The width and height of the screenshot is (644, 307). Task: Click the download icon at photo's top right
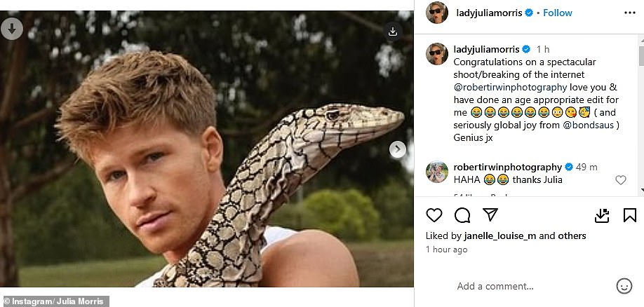[x=393, y=32]
